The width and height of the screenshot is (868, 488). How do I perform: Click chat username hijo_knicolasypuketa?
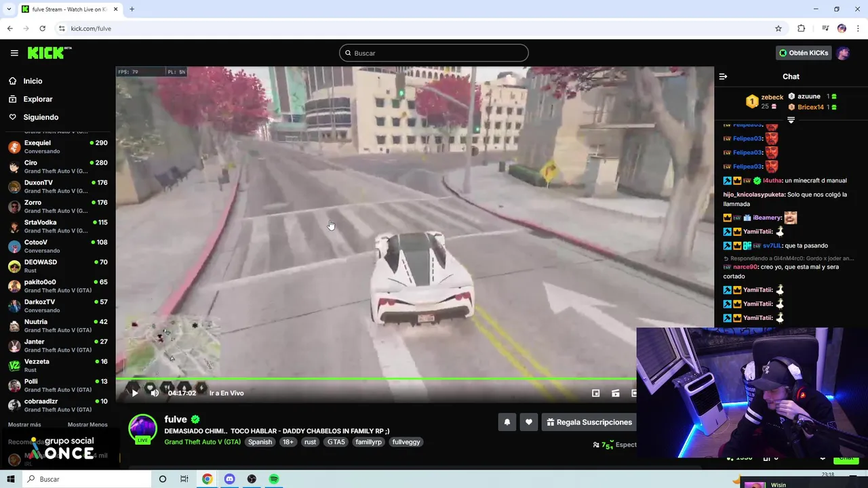pyautogui.click(x=754, y=195)
